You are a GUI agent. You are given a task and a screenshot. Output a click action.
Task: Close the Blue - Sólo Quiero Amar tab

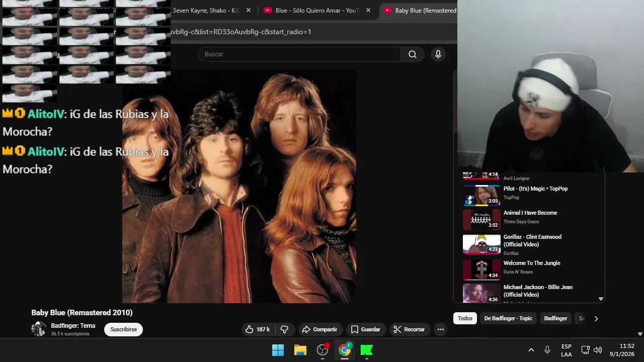(x=368, y=10)
